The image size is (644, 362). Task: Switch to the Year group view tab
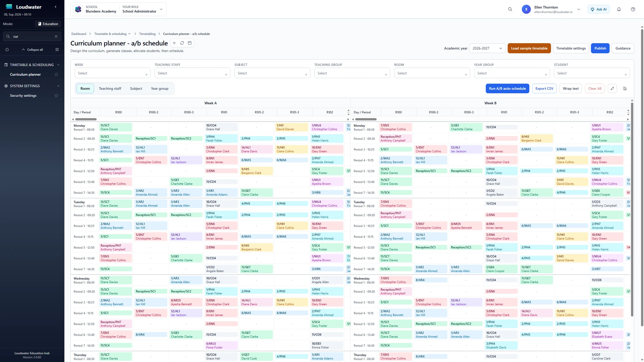click(x=160, y=88)
